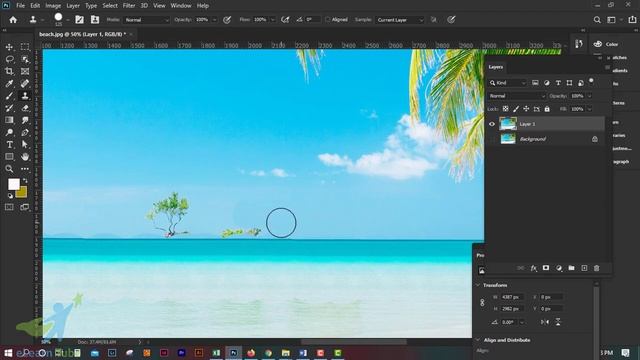Create a new layer

pos(584,268)
